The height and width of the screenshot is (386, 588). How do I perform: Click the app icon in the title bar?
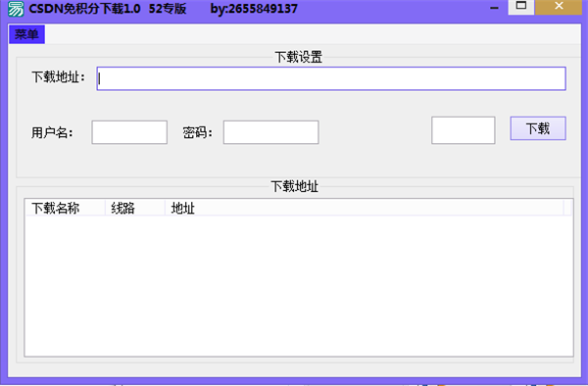click(16, 9)
